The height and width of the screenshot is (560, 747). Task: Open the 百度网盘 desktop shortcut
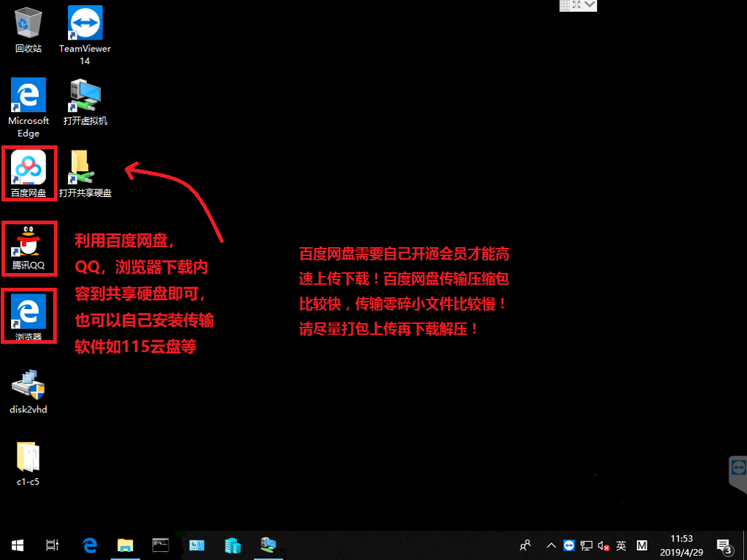29,174
